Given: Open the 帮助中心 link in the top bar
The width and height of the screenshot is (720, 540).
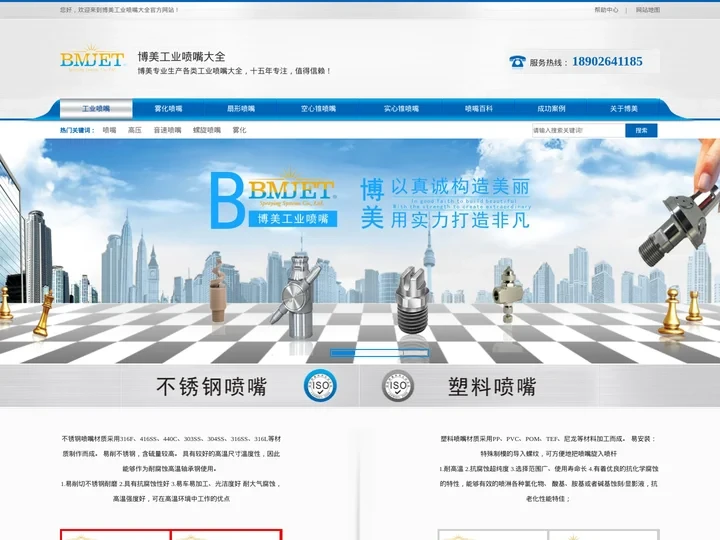Looking at the screenshot, I should 606,10.
